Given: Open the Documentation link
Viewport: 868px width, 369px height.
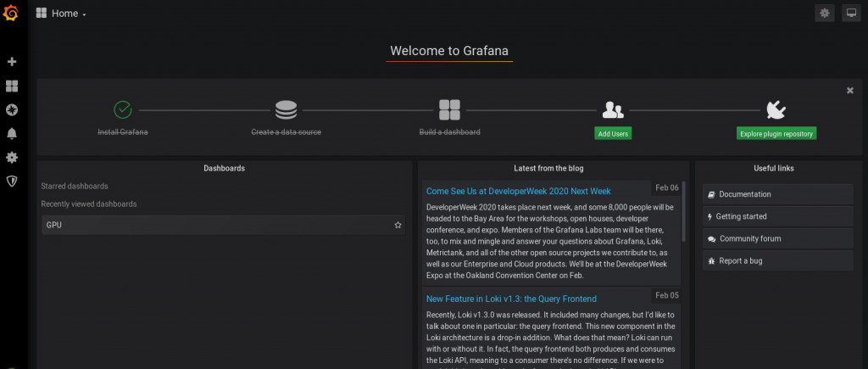Looking at the screenshot, I should pos(778,194).
